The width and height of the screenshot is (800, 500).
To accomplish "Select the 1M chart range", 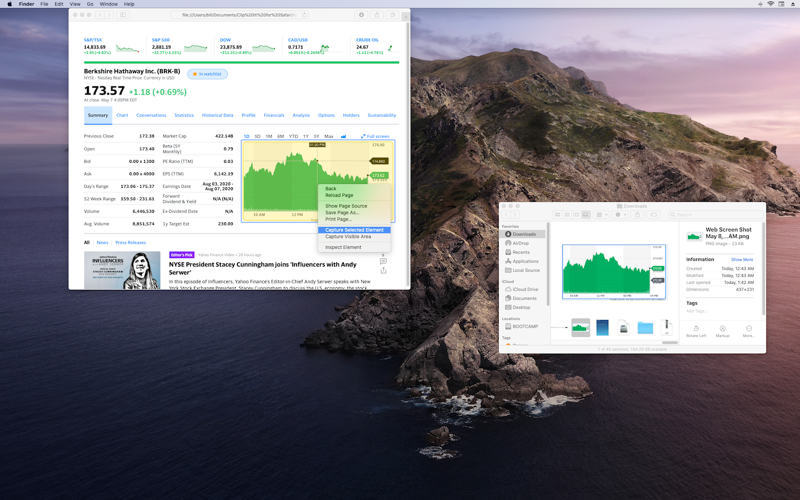I will click(x=269, y=136).
